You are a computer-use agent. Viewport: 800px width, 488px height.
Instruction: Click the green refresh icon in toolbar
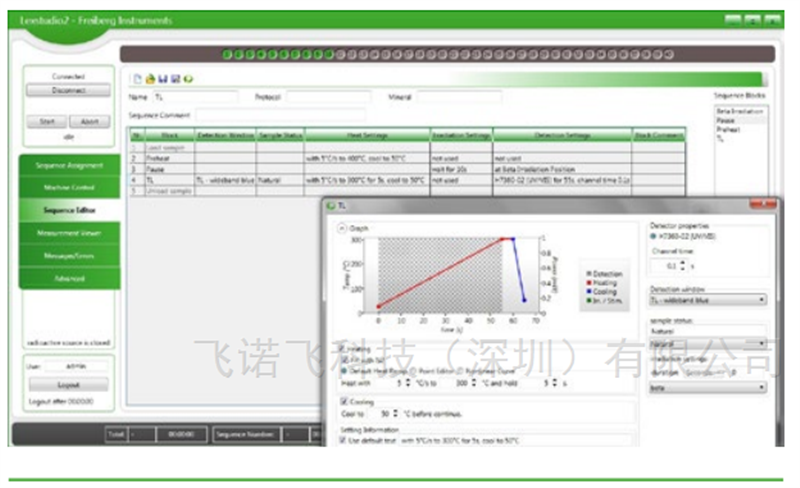pos(188,79)
